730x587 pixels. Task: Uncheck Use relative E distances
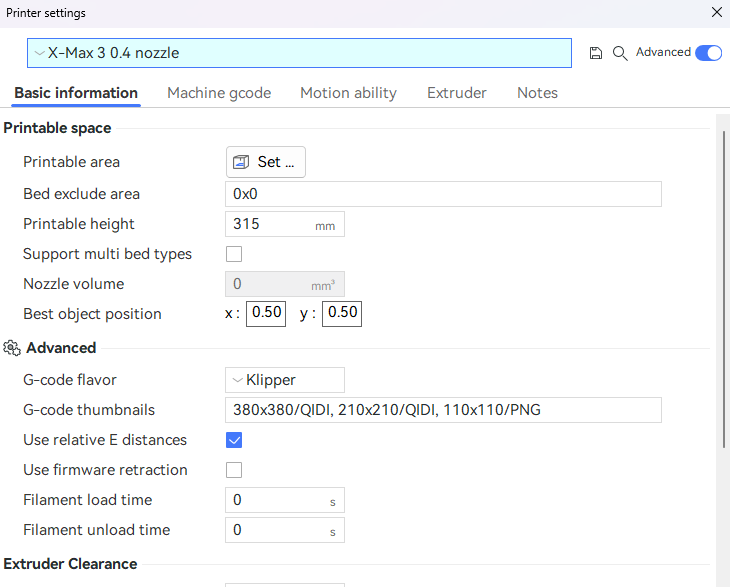click(x=234, y=440)
